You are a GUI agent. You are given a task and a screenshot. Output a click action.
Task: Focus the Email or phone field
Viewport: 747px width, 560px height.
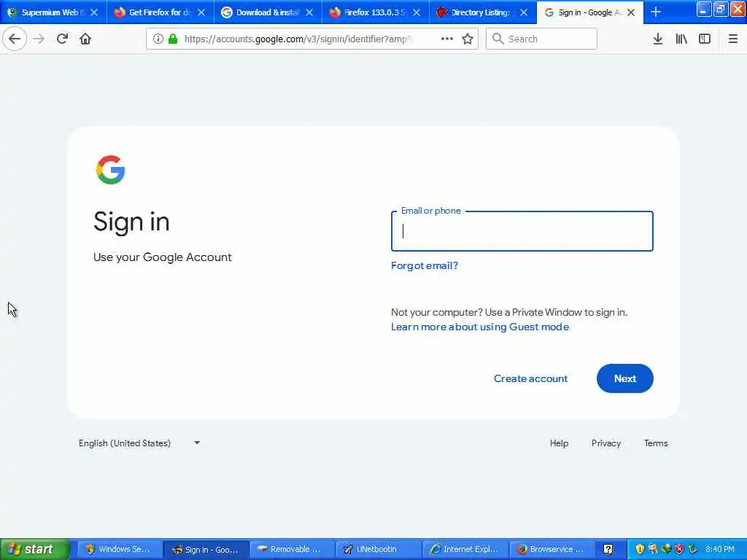[x=522, y=231]
